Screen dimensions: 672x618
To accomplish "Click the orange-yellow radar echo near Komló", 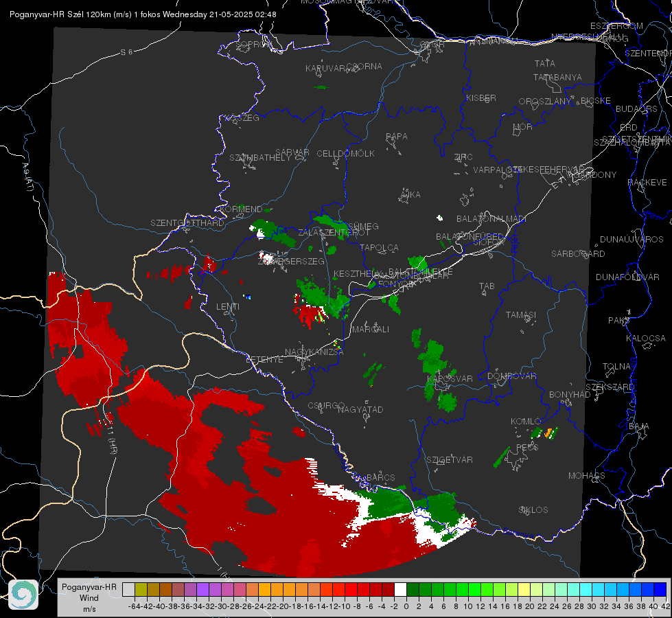I will (x=548, y=433).
